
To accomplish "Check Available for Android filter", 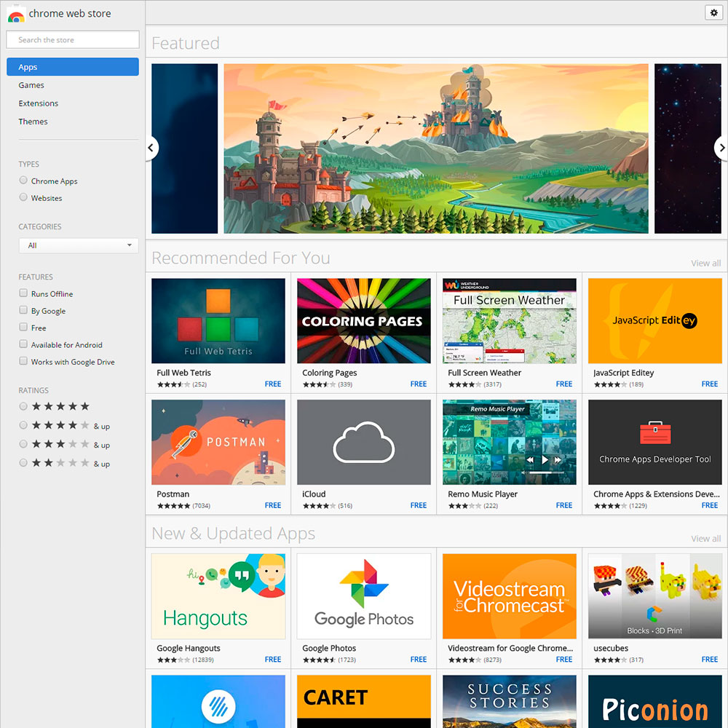I will pyautogui.click(x=23, y=344).
